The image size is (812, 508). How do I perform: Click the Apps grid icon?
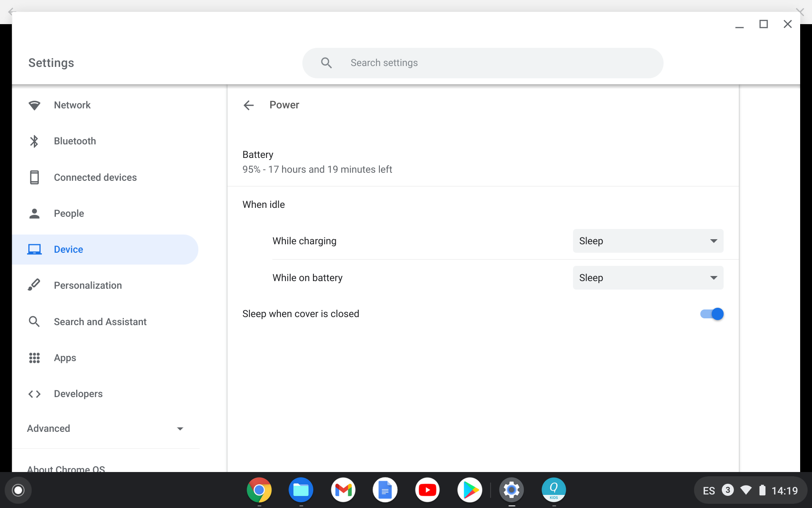point(34,358)
